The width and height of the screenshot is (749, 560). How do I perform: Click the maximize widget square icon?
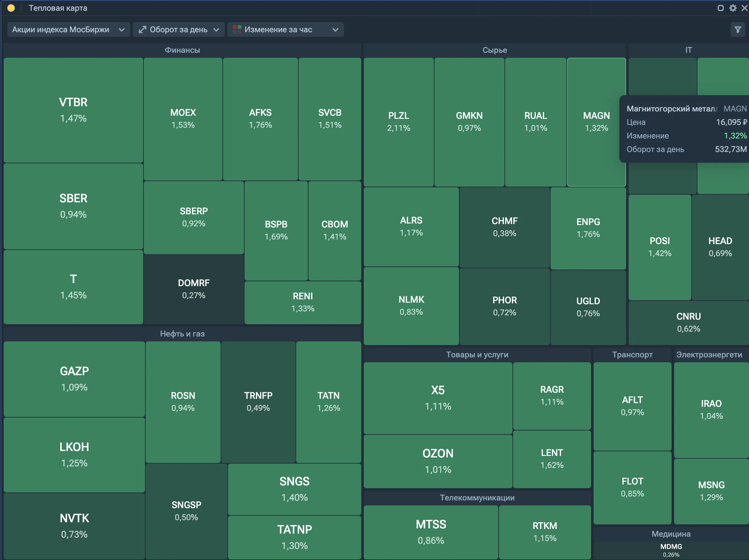click(x=720, y=8)
